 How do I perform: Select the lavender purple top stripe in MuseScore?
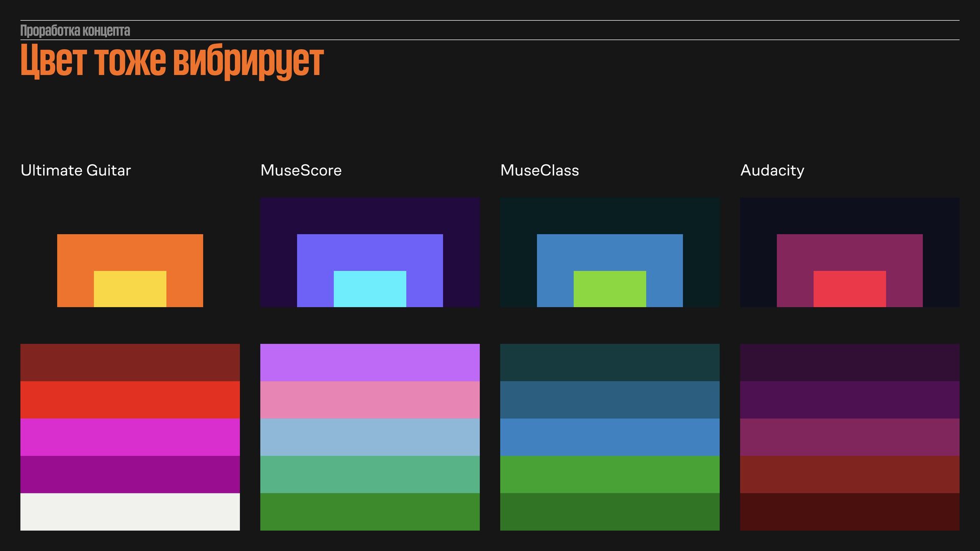(370, 362)
